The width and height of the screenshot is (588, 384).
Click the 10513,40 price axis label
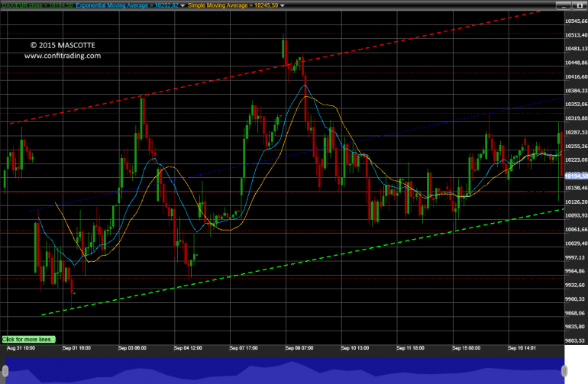click(x=576, y=35)
